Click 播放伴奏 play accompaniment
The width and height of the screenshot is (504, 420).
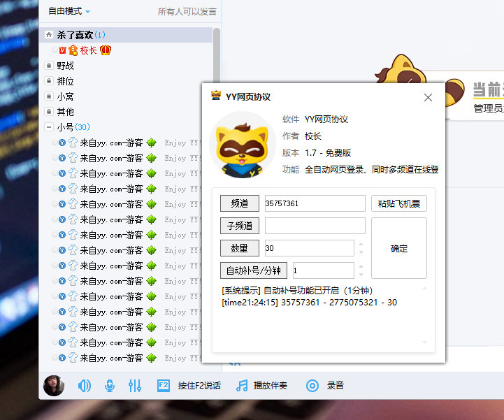point(270,386)
